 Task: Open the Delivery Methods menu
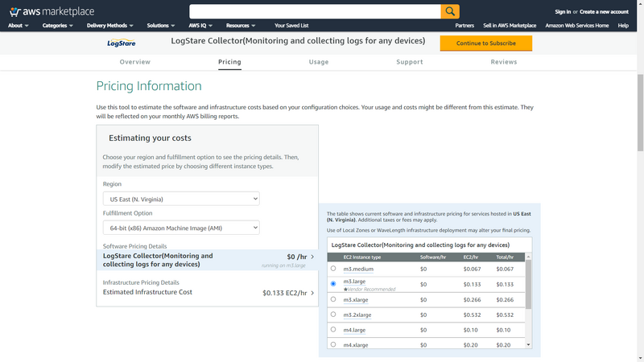click(109, 26)
